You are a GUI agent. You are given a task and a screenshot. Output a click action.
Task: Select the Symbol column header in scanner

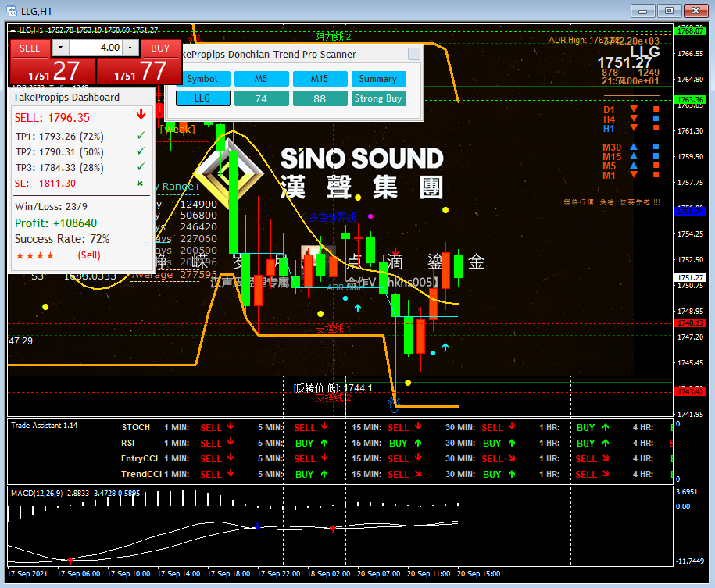coord(203,78)
